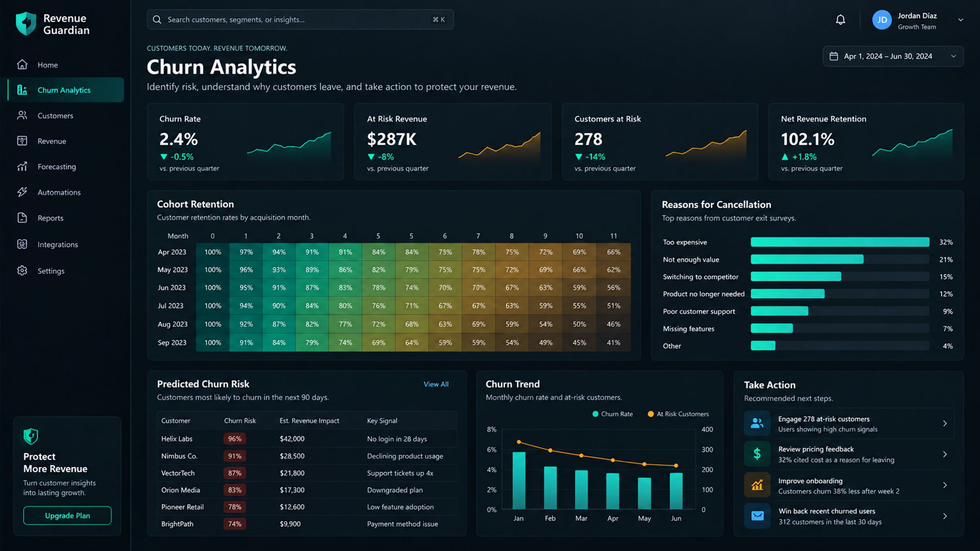Open notifications bell
The image size is (980, 551).
pos(840,20)
